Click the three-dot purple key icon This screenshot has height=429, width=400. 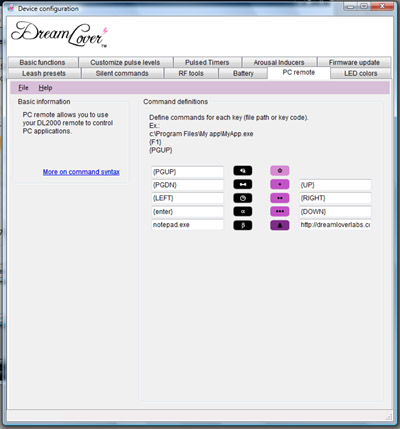click(x=280, y=211)
